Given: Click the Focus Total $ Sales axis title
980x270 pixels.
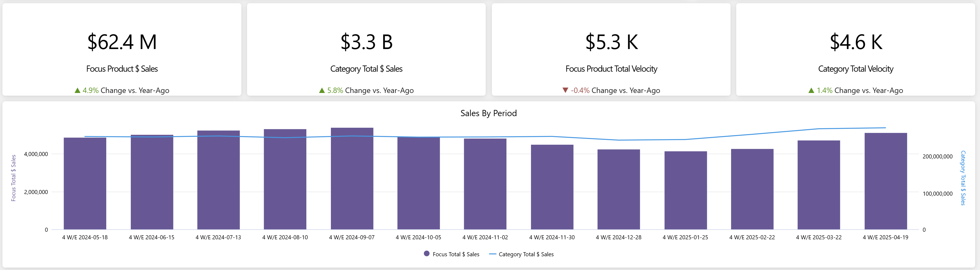Looking at the screenshot, I should [x=13, y=178].
